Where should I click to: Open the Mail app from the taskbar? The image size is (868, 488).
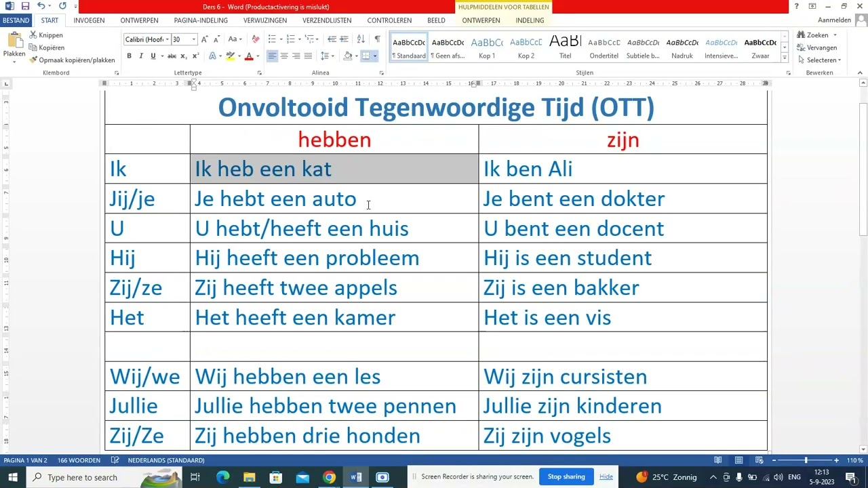point(302,477)
